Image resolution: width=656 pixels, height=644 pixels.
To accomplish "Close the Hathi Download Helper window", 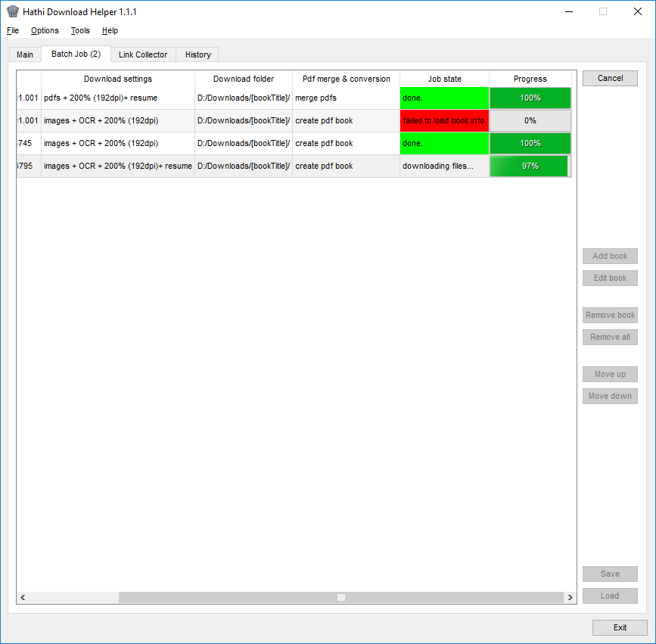I will tap(638, 11).
